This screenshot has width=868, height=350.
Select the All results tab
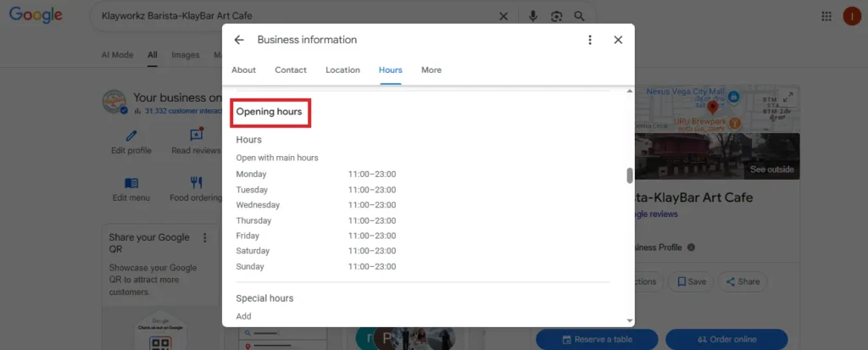(153, 55)
